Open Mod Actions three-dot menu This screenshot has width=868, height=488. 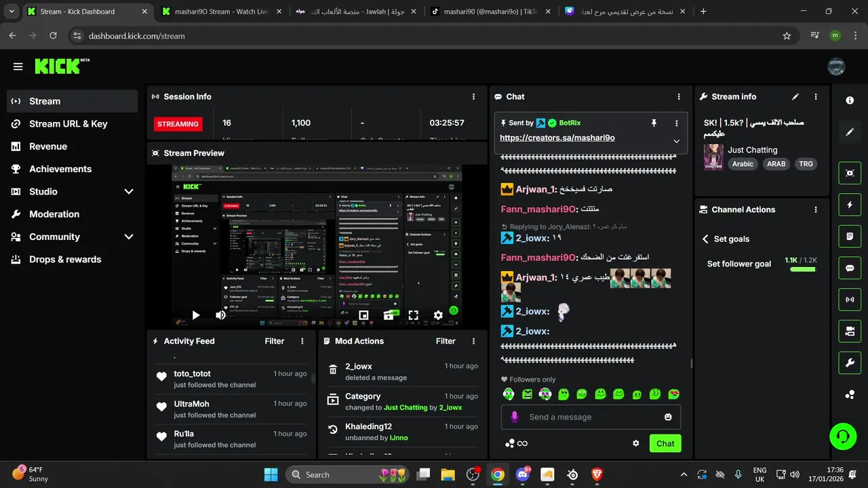tap(473, 342)
